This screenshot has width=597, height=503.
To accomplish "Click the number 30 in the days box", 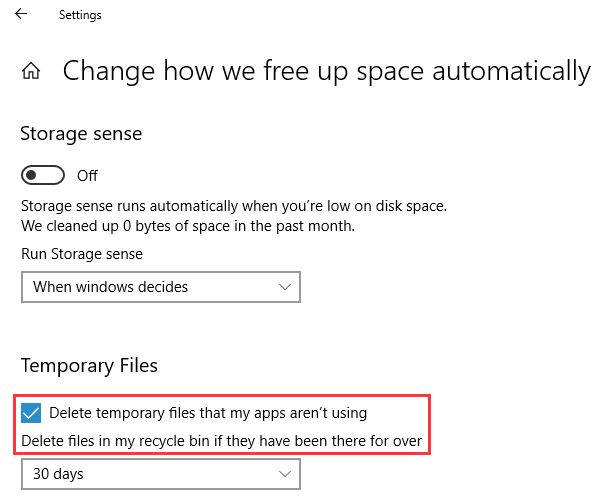I will click(x=41, y=474).
